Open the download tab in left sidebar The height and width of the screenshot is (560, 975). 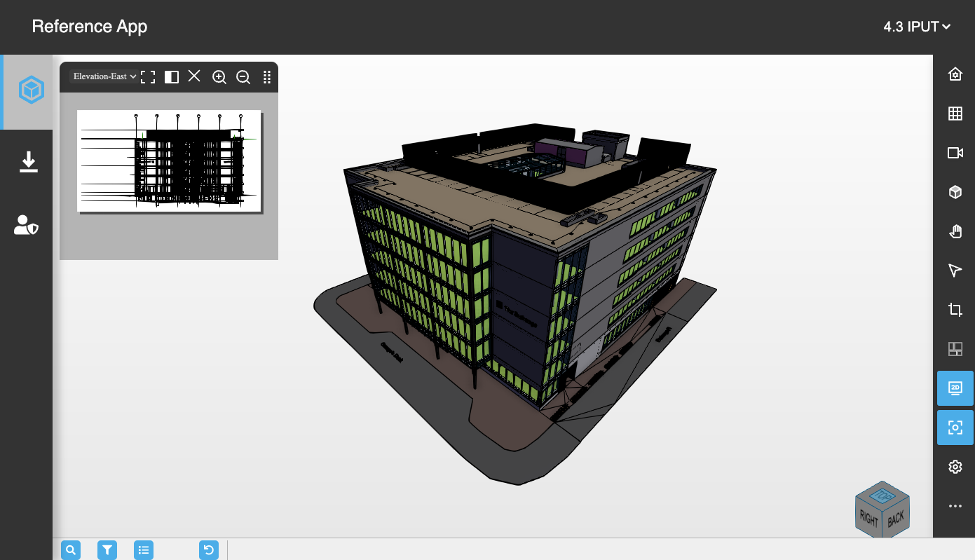tap(28, 162)
